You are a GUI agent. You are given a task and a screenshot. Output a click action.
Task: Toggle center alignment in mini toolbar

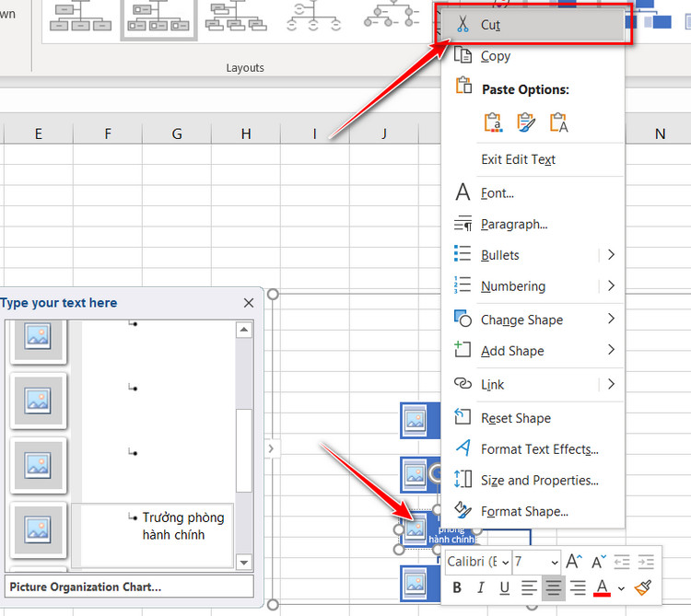[x=553, y=587]
